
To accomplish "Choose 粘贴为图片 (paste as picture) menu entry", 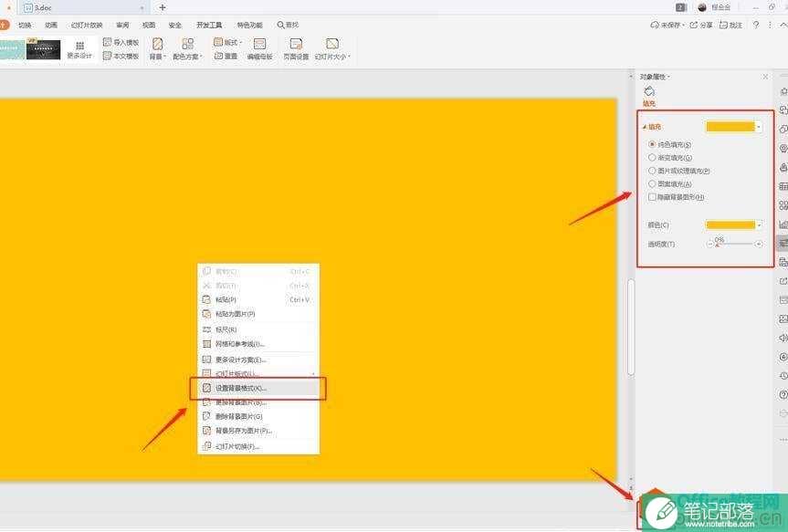I will [258, 314].
